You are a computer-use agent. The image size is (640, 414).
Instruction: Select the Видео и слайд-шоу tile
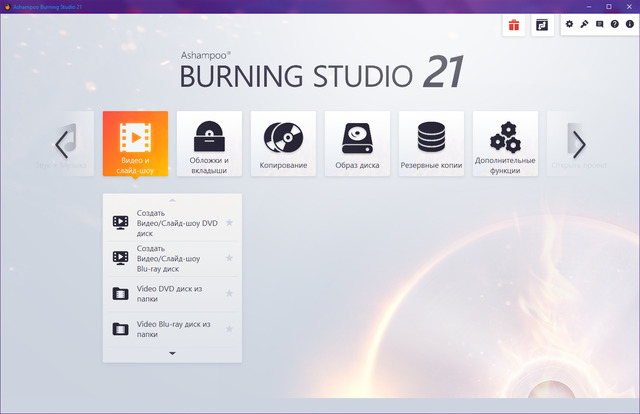(135, 144)
